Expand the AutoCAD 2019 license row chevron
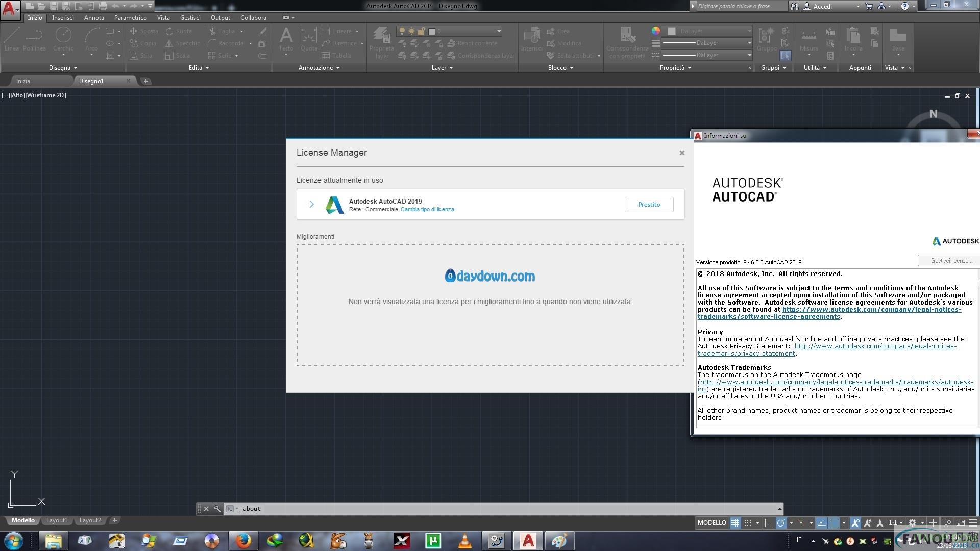980x551 pixels. (x=311, y=204)
